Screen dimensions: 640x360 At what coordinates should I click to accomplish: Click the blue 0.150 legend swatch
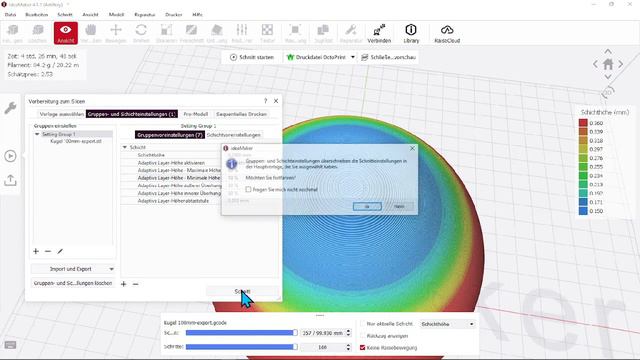(x=583, y=211)
